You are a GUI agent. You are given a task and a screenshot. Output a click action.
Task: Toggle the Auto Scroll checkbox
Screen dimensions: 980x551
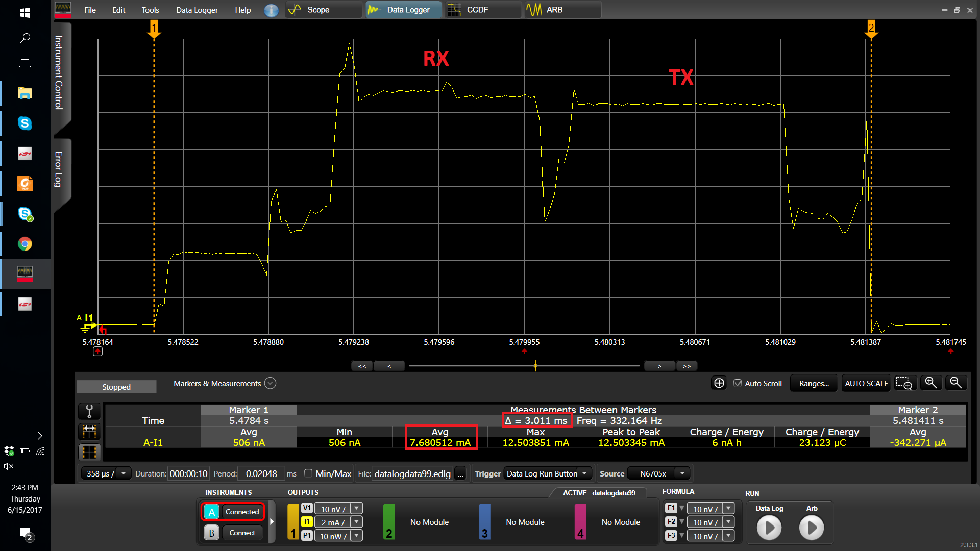coord(738,383)
